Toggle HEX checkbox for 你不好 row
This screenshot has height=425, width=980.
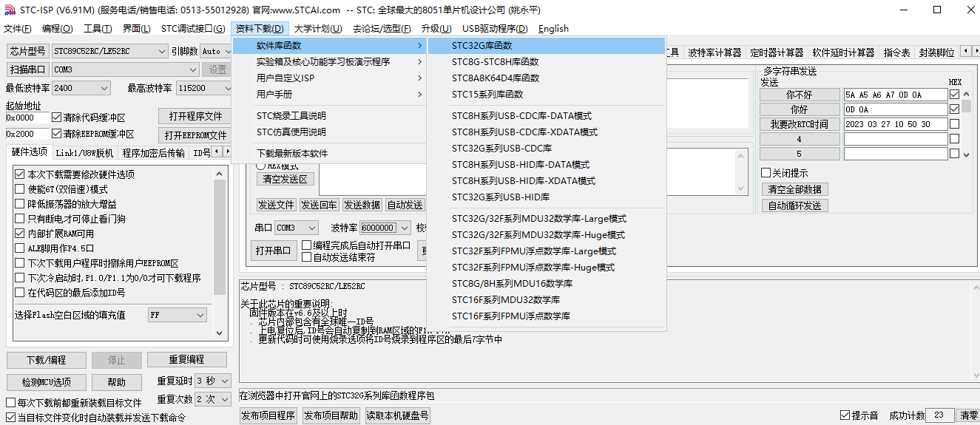click(x=954, y=95)
